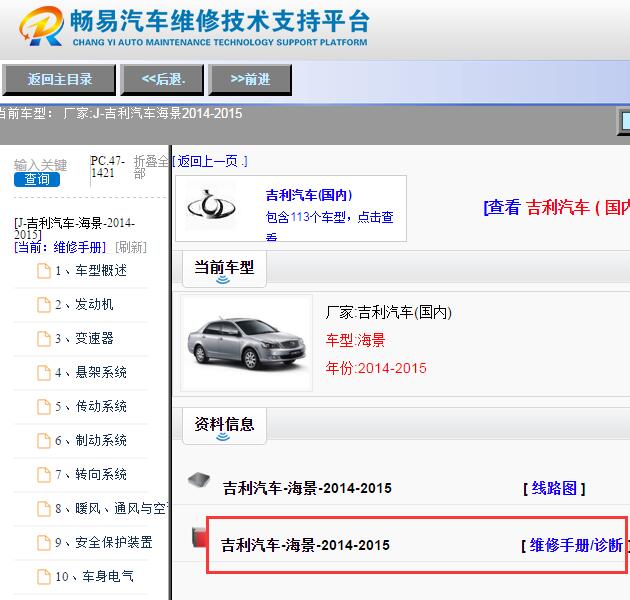Click the PC.47-1421 text

tap(107, 166)
